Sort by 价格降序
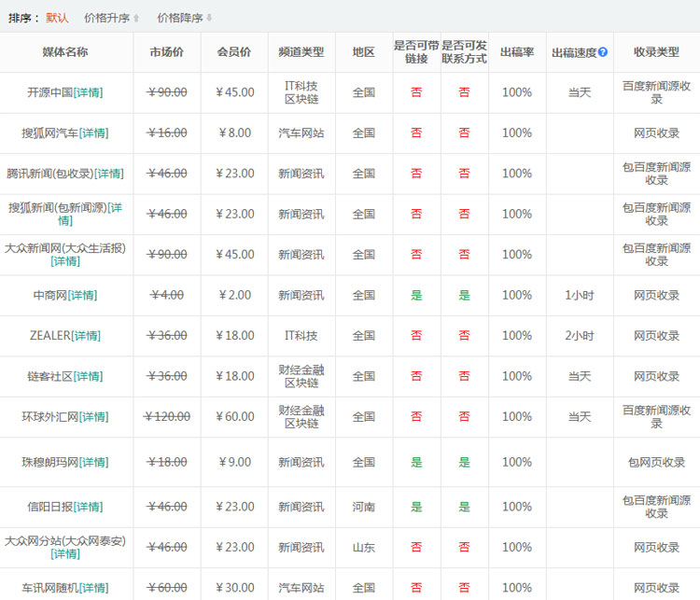 tap(179, 18)
